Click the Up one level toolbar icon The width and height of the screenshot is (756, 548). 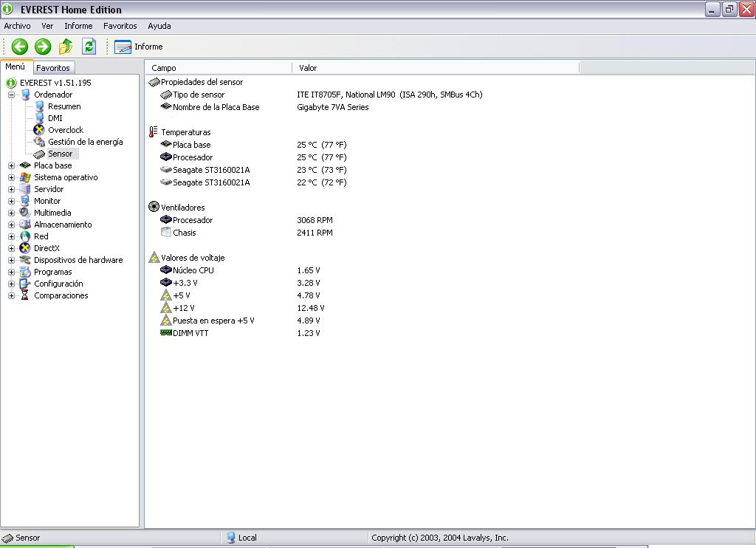point(66,47)
